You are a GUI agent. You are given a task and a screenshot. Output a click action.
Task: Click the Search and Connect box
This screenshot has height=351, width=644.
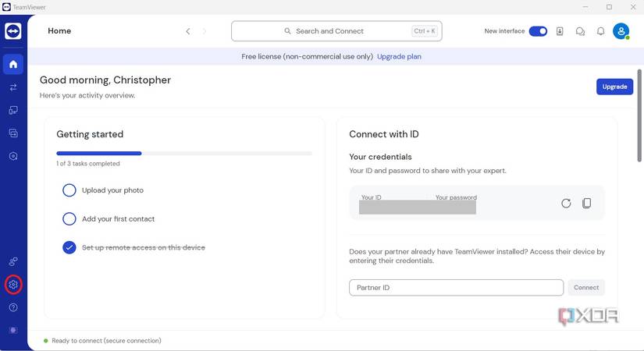pyautogui.click(x=336, y=31)
